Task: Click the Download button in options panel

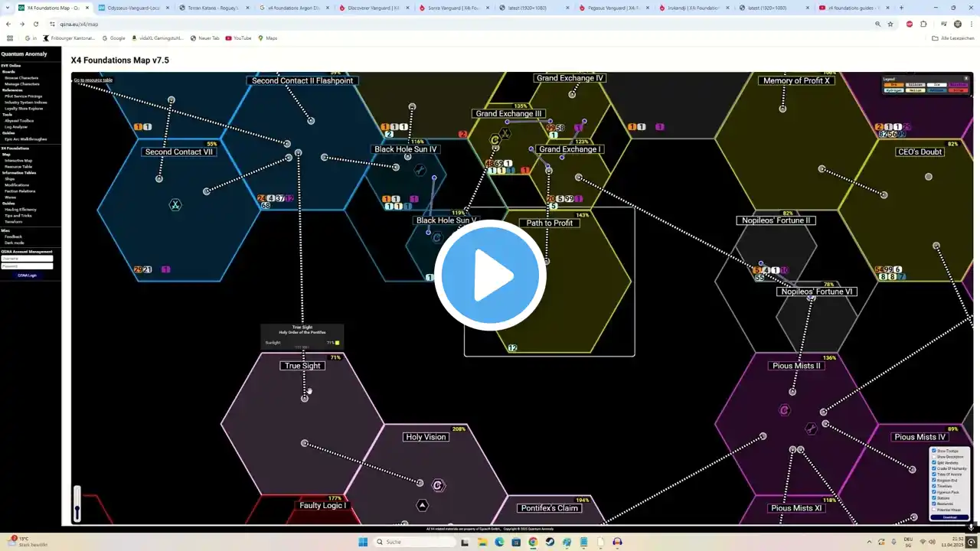Action: 949,517
